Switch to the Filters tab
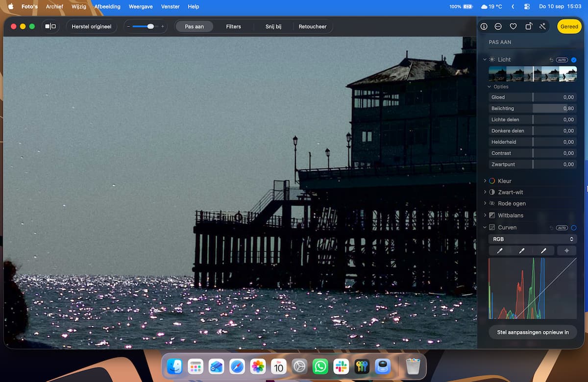This screenshot has height=382, width=588. click(233, 26)
